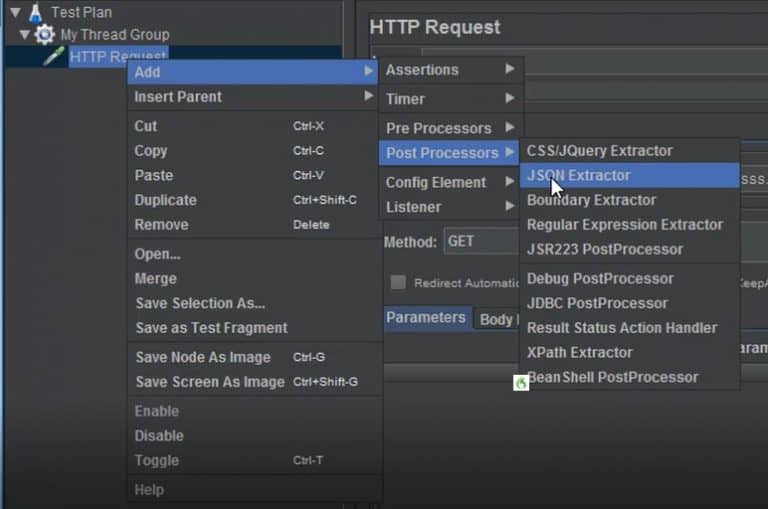
Task: Choose Save Selection As...
Action: 253,303
